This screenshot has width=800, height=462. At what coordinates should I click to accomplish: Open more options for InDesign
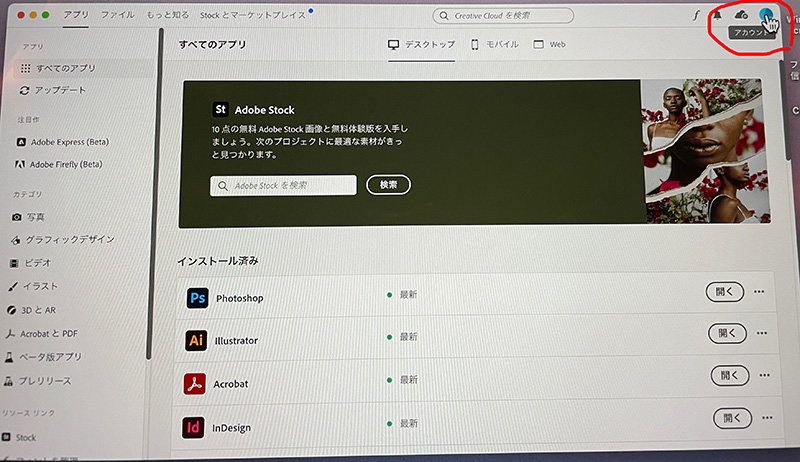pos(767,418)
